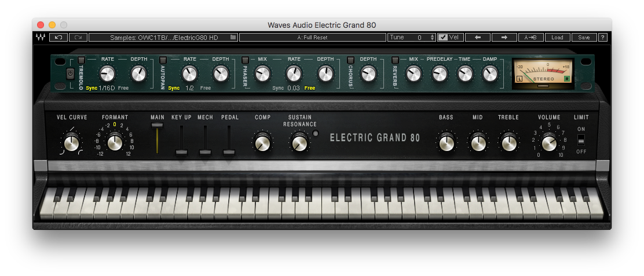
Task: Click the Chorus Depth knob
Action: pyautogui.click(x=368, y=74)
